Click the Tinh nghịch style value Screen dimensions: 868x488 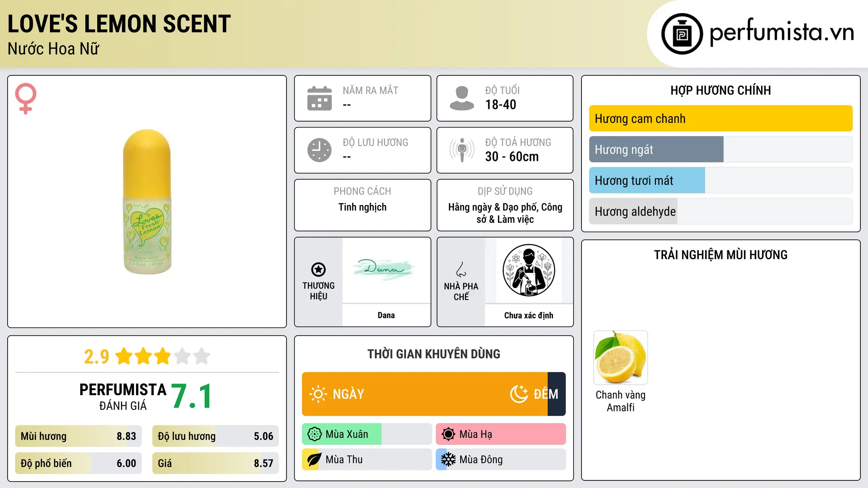[362, 207]
